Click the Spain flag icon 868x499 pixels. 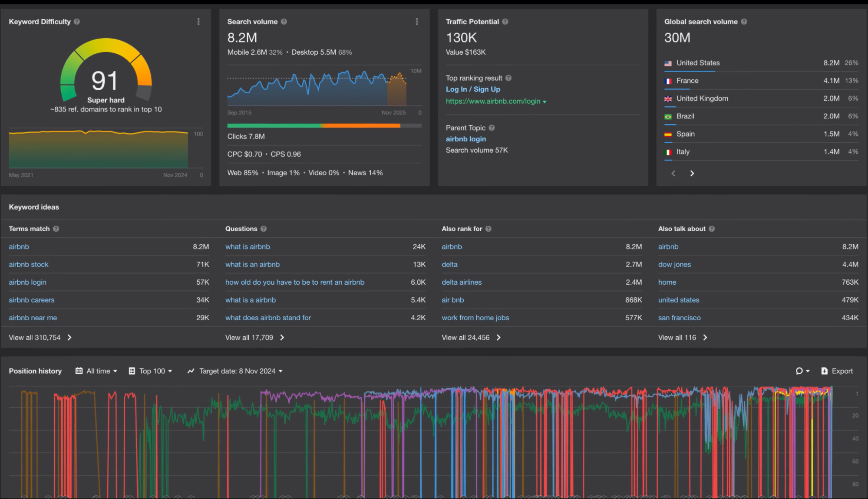(668, 135)
